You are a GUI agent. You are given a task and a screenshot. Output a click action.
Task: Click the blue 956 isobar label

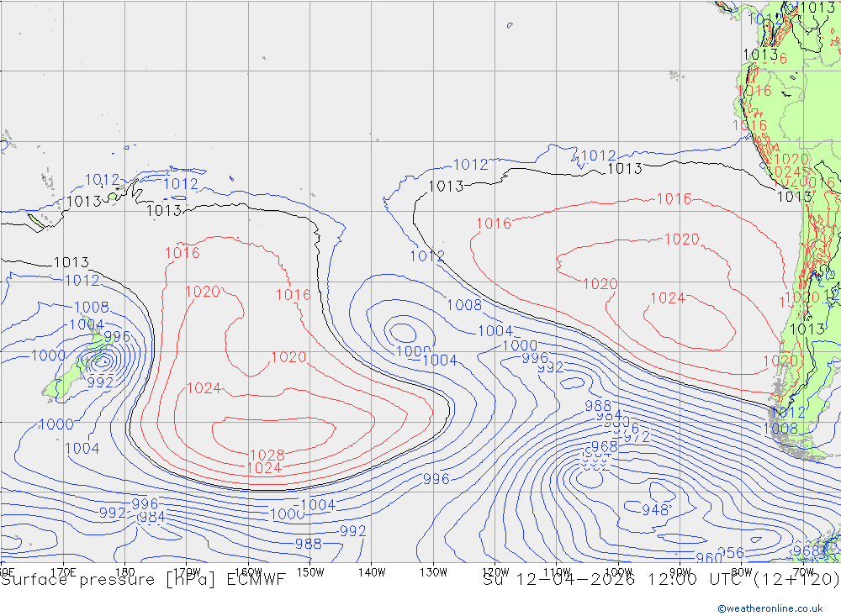[x=731, y=553]
